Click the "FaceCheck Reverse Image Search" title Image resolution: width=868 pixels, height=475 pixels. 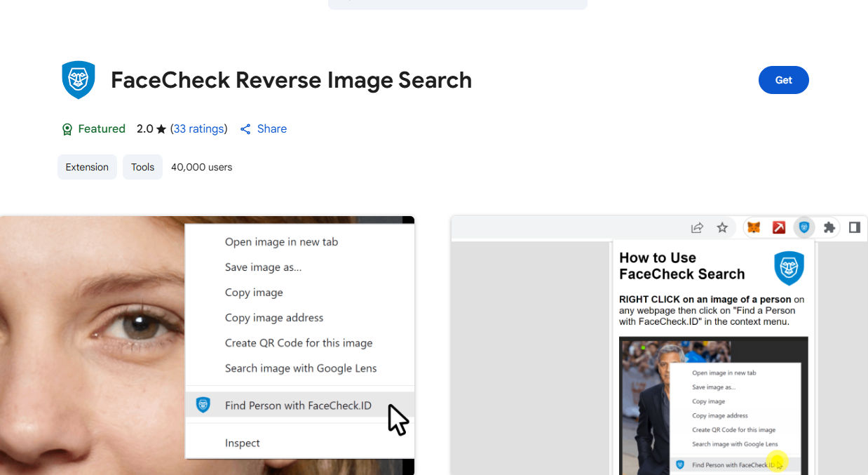(x=291, y=80)
